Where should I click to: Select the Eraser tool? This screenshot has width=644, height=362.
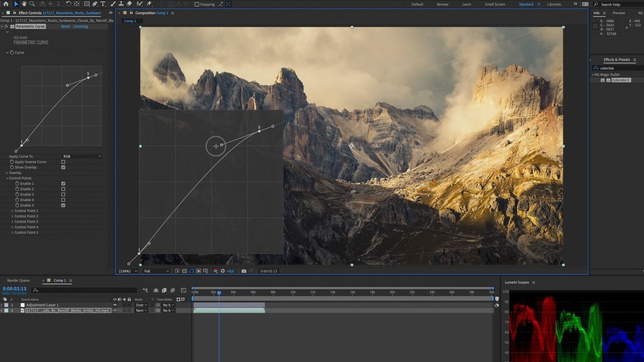pyautogui.click(x=129, y=4)
